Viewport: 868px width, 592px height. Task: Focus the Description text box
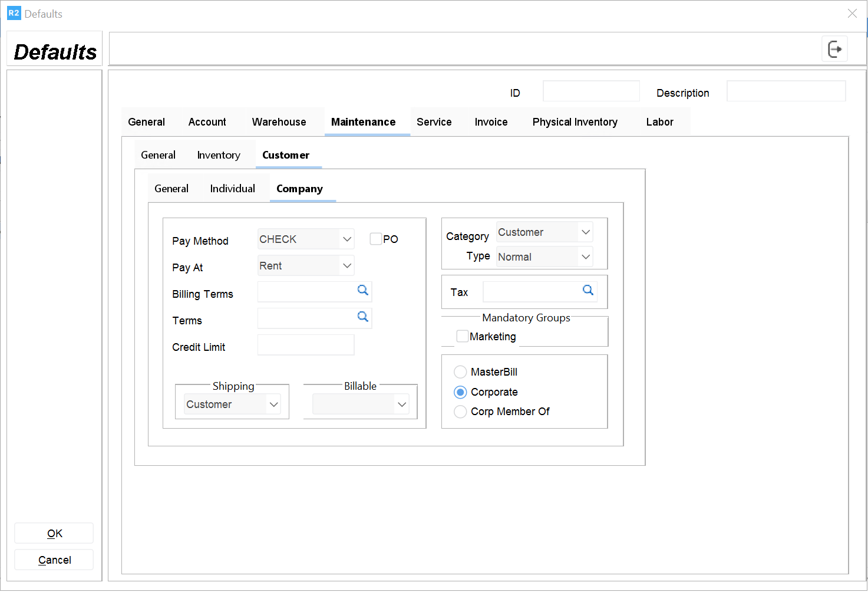point(786,92)
